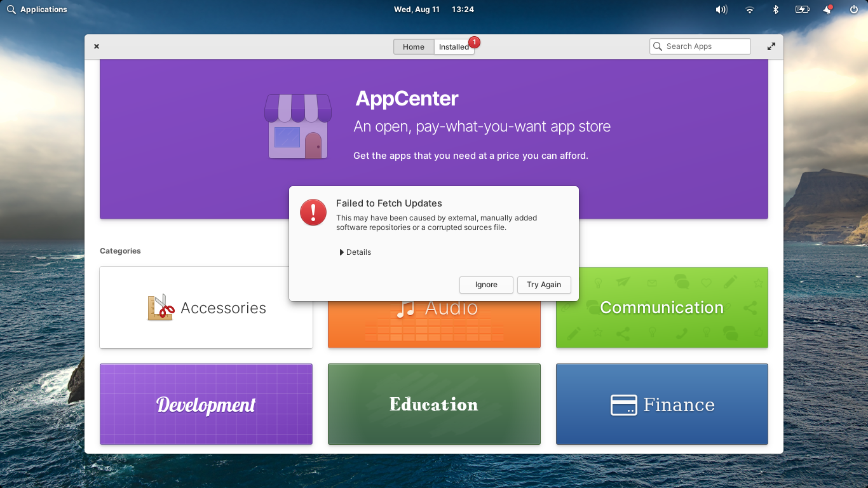The image size is (868, 488).
Task: Open the battery power indicator
Action: click(802, 10)
